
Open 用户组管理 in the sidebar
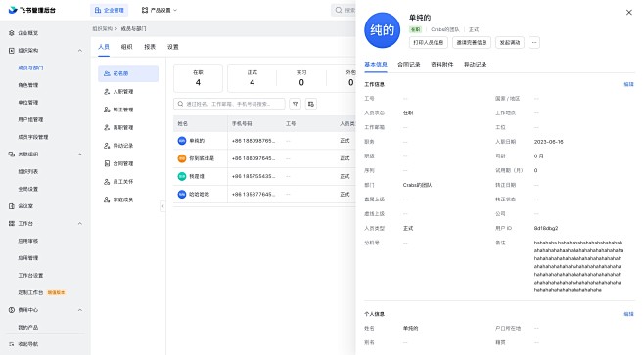click(30, 119)
